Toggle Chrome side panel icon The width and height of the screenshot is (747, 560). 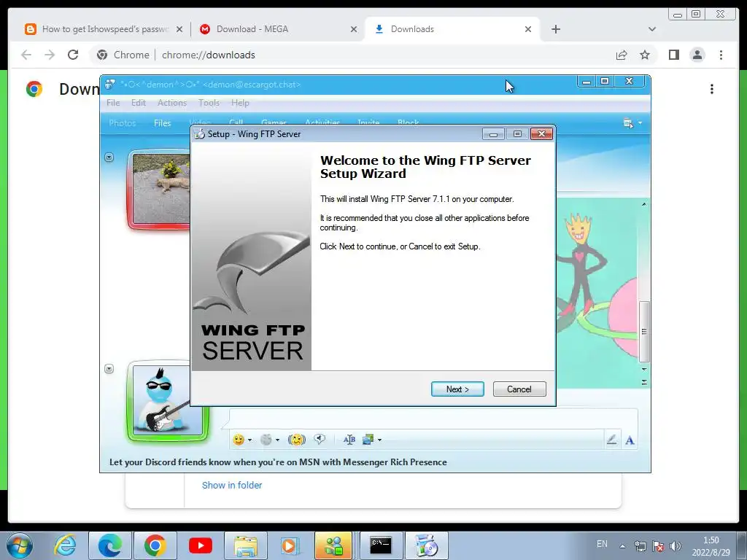(673, 55)
